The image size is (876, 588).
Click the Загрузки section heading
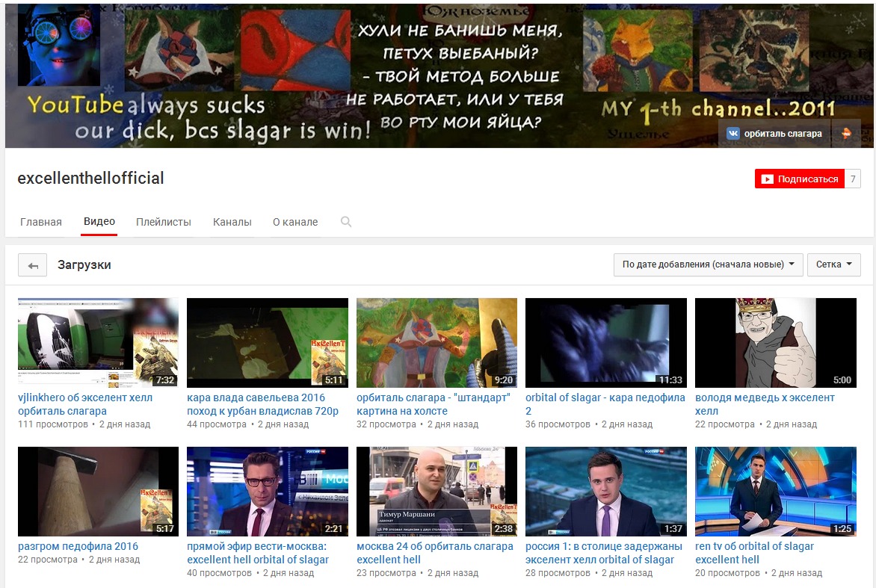pos(84,264)
